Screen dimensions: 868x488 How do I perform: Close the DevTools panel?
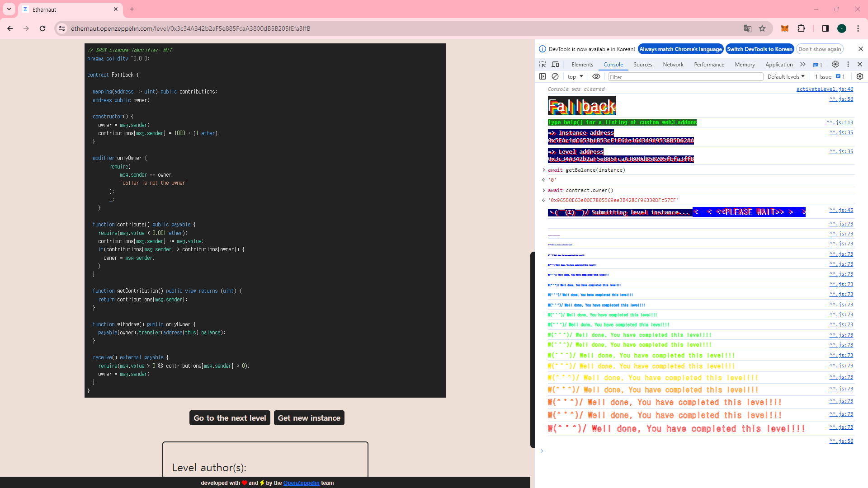coord(860,65)
